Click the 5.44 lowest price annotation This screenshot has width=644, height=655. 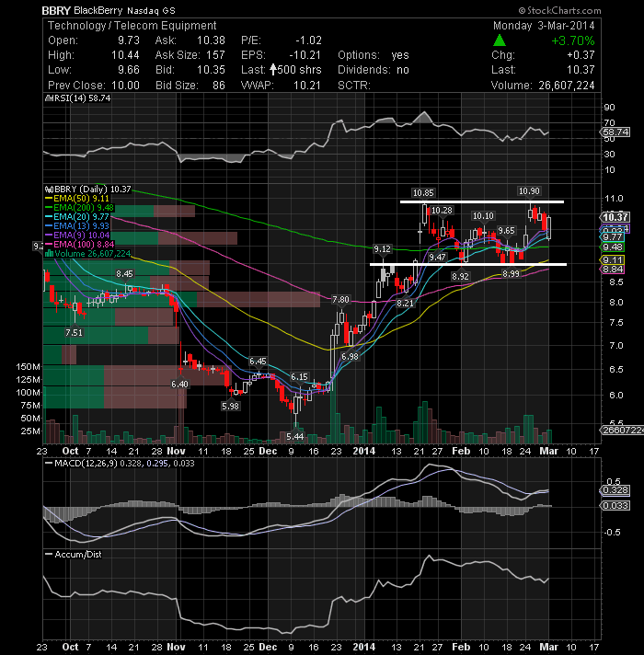[294, 437]
